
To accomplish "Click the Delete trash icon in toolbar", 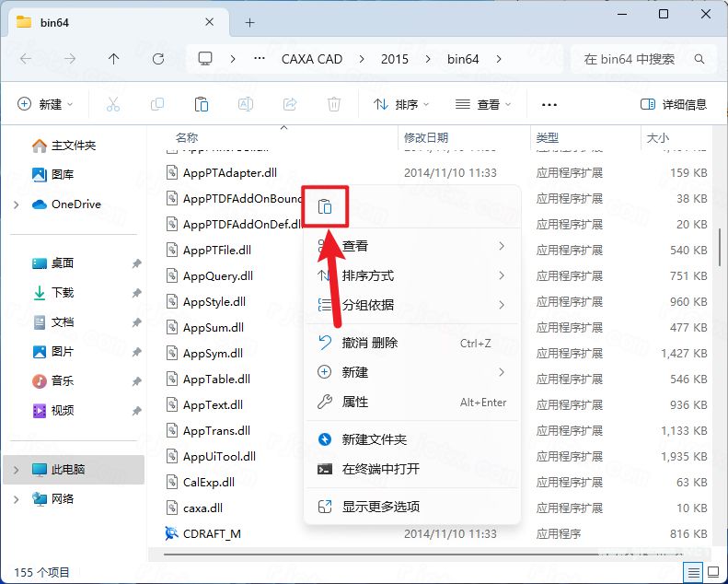I will [x=334, y=104].
